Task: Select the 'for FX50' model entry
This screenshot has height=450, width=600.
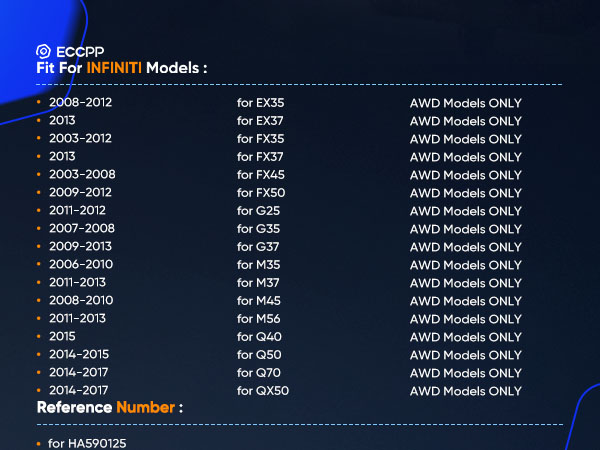Action: [260, 193]
